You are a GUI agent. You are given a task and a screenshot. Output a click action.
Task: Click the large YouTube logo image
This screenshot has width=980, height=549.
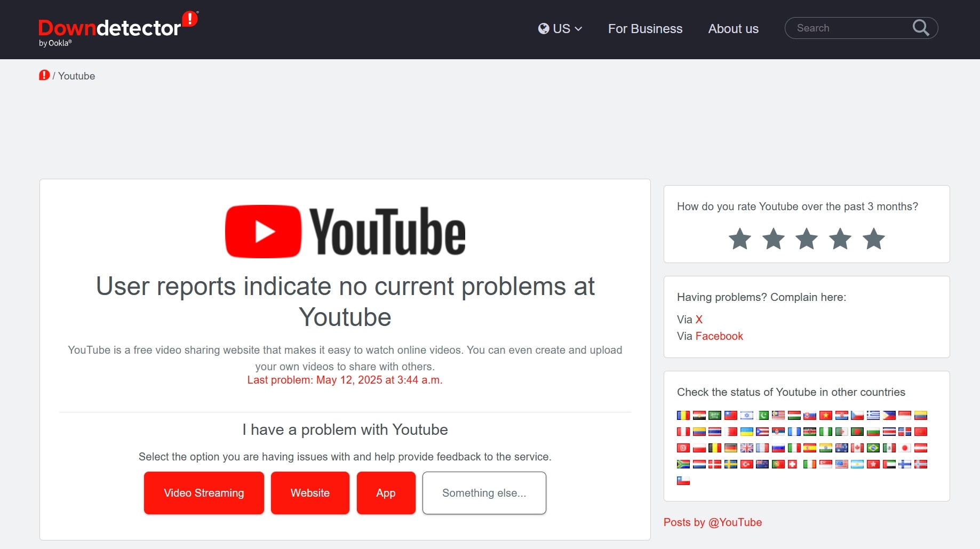[345, 232]
